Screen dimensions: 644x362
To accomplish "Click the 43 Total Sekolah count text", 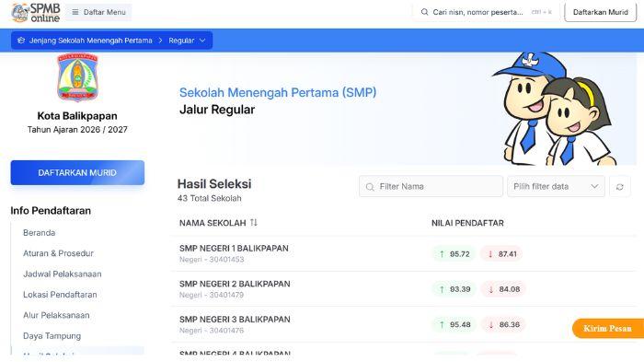I will [210, 198].
